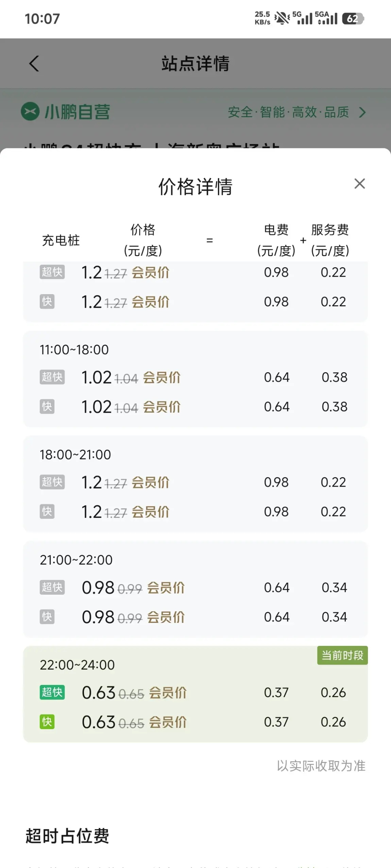Select the 当前时段 current period tag
This screenshot has height=868, width=391.
342,655
